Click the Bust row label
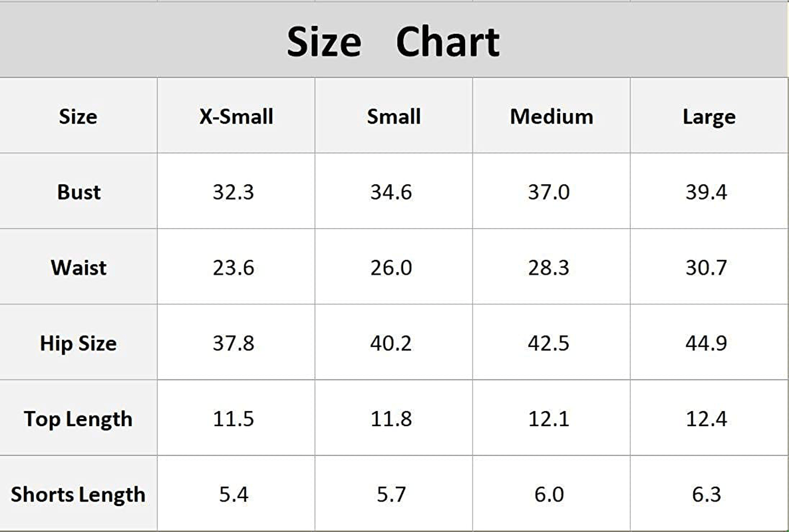The image size is (789, 532). 79,192
